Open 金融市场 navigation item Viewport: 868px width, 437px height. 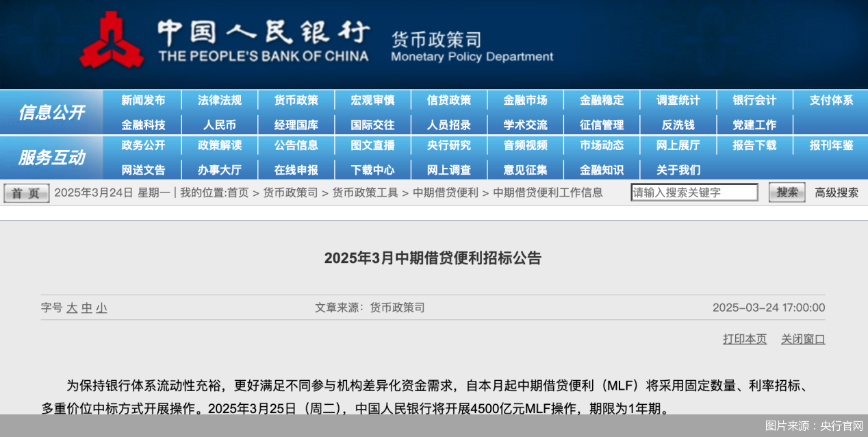tap(526, 100)
